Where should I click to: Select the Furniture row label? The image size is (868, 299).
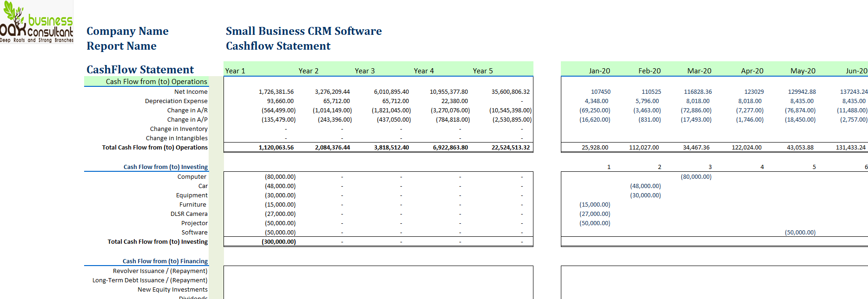pos(193,205)
